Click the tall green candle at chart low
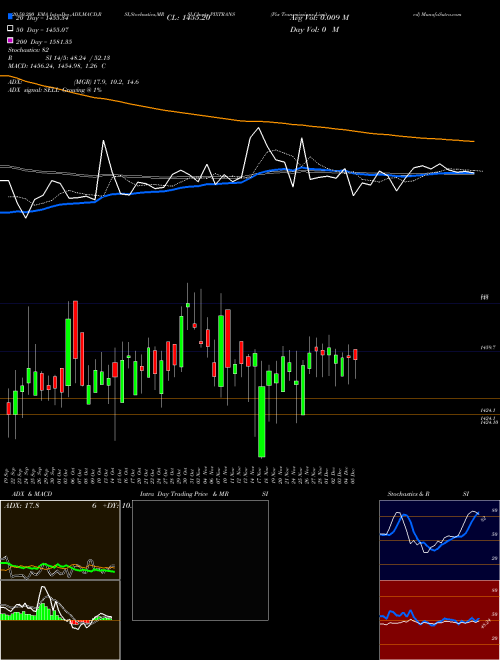This screenshot has height=660, width=500. pyautogui.click(x=262, y=421)
